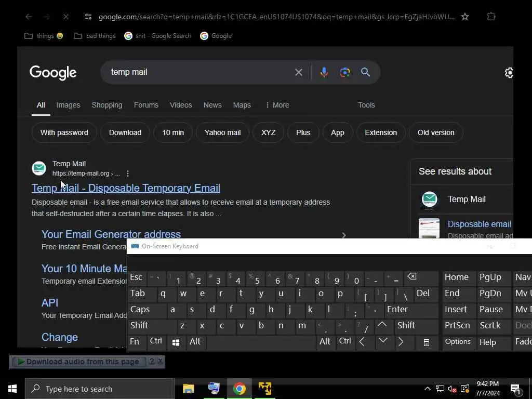
Task: Toggle right Shift key on On-Screen Keyboard
Action: 416,325
